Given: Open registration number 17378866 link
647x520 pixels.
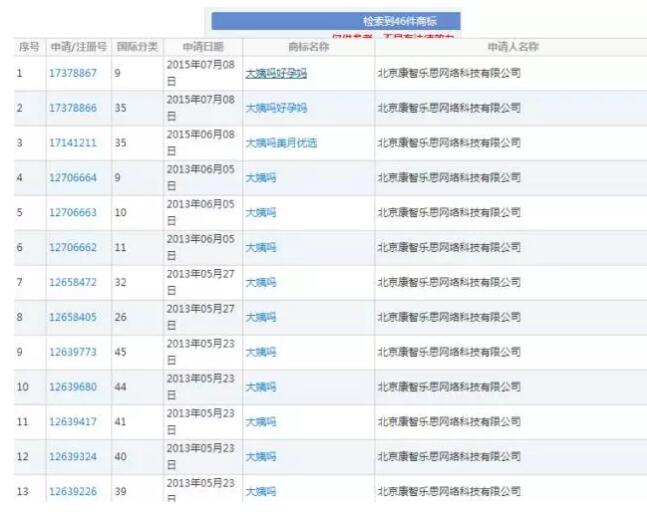Looking at the screenshot, I should [73, 108].
